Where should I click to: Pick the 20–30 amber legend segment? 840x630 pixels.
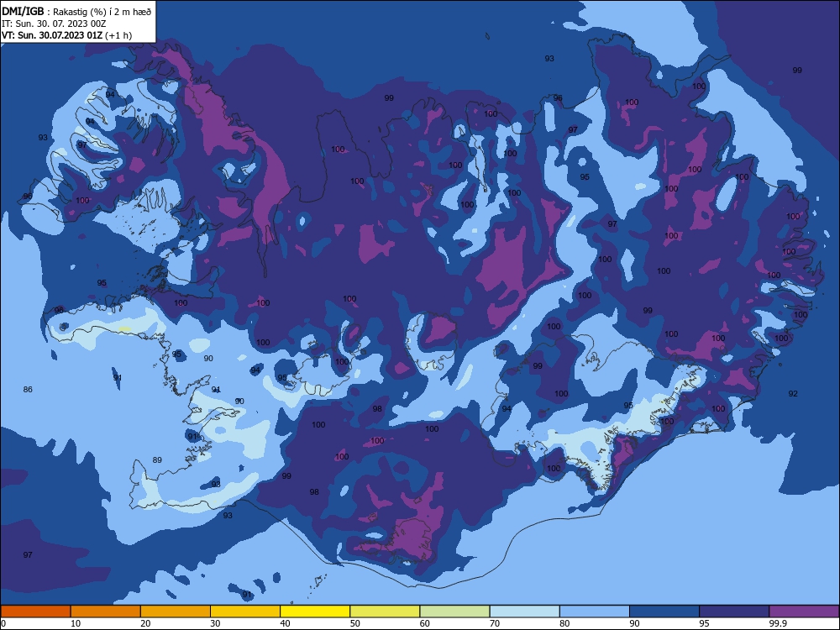[x=176, y=612]
